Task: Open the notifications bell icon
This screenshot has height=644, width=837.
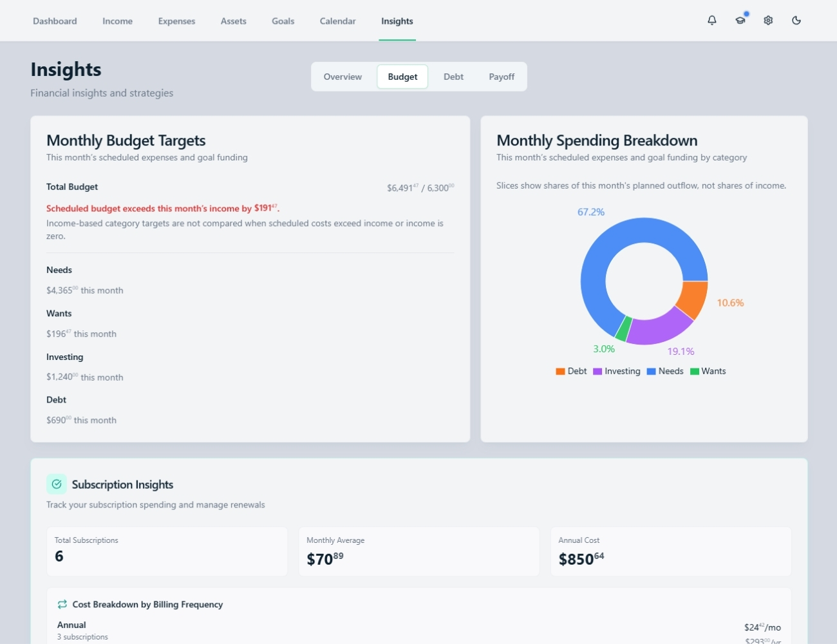Action: pyautogui.click(x=712, y=21)
